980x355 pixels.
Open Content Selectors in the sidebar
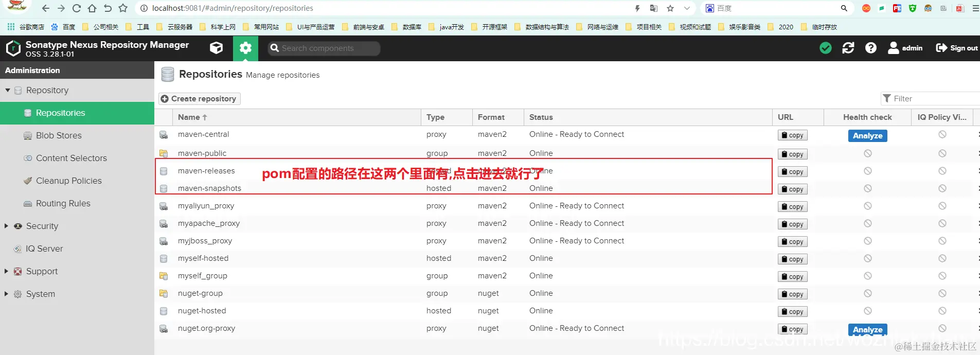point(77,158)
